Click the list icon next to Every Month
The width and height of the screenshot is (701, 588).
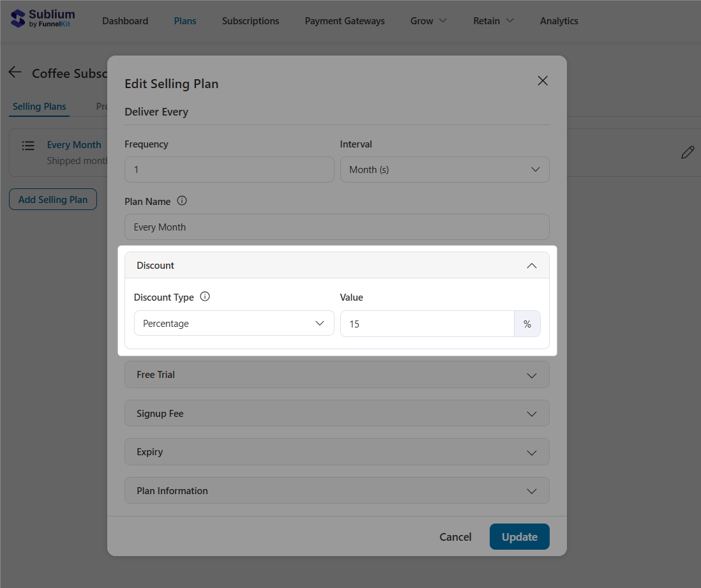click(x=28, y=146)
